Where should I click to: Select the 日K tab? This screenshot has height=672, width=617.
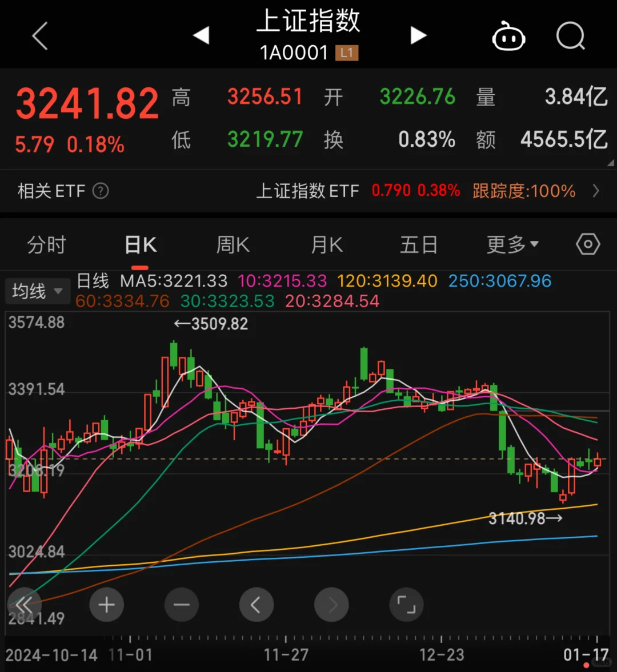pyautogui.click(x=141, y=245)
